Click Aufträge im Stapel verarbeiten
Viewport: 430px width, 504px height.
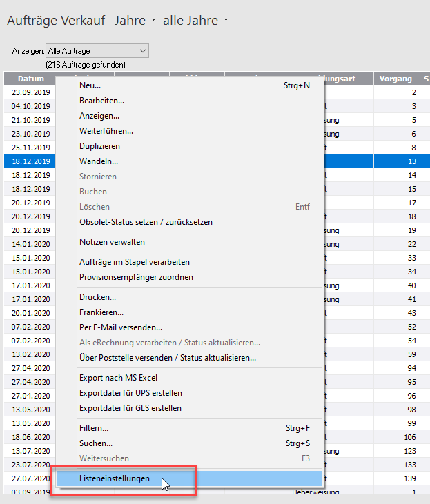tap(134, 262)
